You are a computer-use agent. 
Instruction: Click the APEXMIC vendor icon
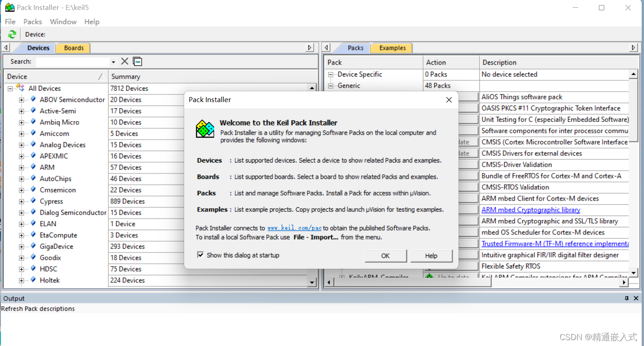click(x=33, y=156)
